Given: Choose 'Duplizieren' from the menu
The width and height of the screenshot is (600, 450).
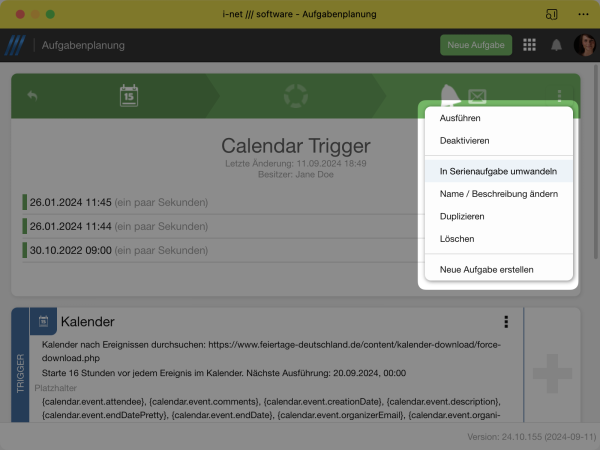Looking at the screenshot, I should pos(462,216).
